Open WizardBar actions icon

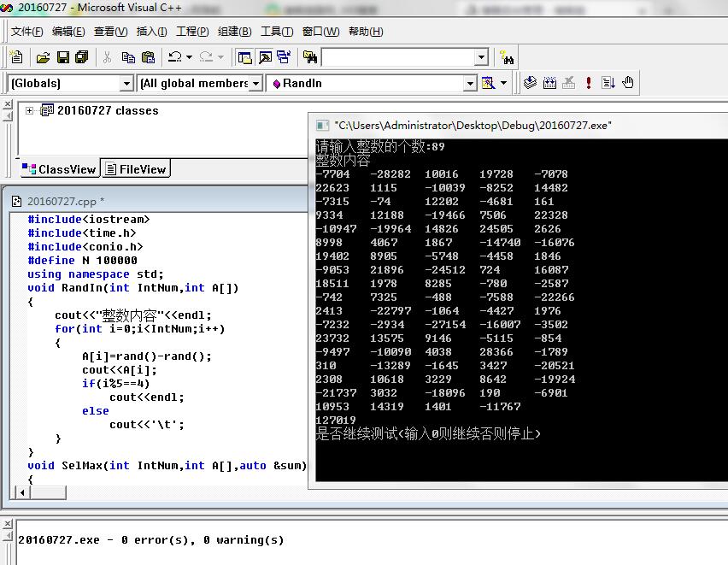click(488, 83)
